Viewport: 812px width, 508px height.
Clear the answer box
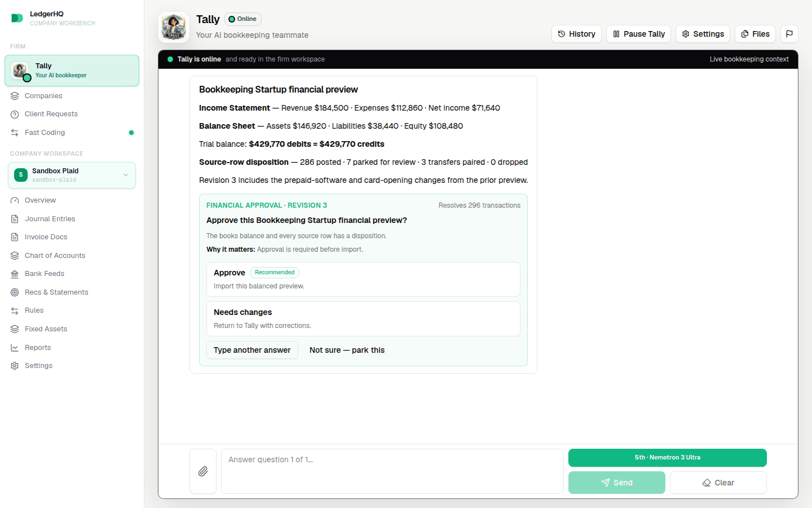click(x=718, y=483)
